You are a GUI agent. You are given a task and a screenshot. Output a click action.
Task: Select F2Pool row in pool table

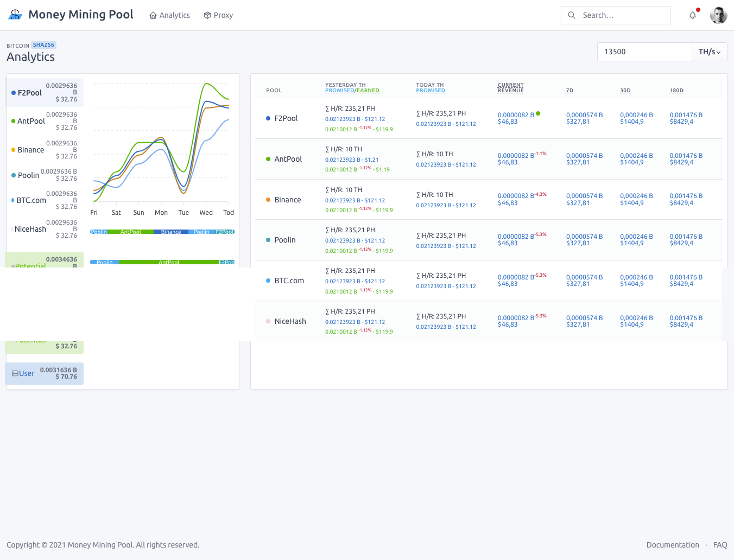[x=489, y=118]
